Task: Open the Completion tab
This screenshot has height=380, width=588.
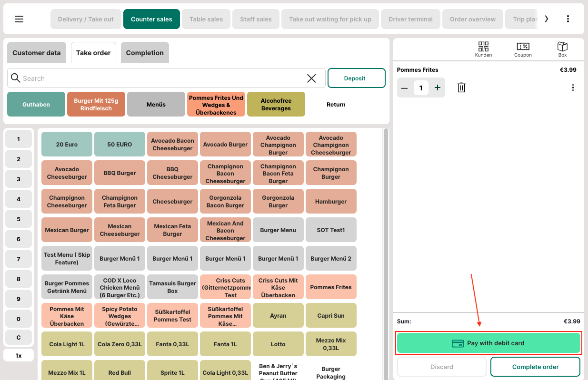Action: pos(145,53)
